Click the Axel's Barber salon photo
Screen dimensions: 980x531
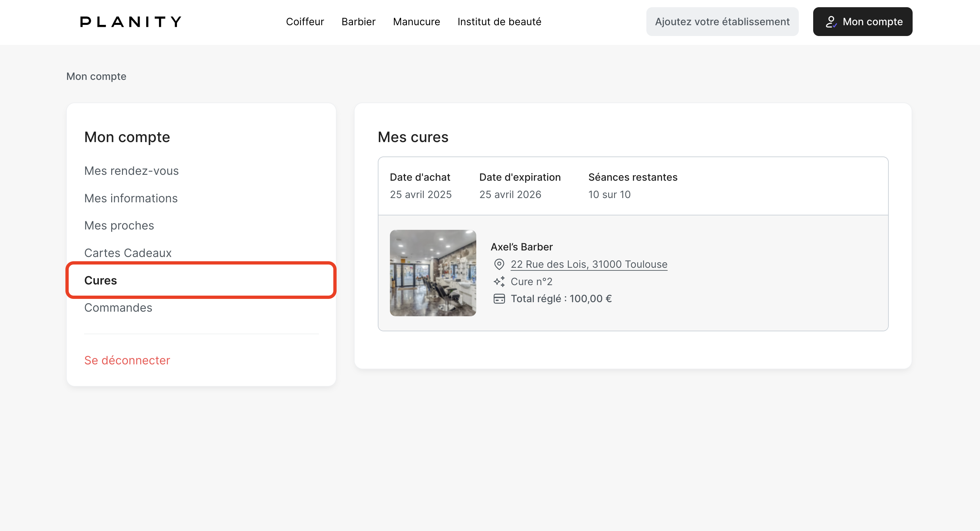(432, 273)
